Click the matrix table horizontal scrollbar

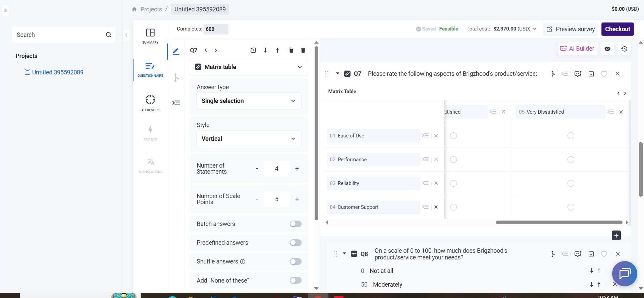(559, 223)
